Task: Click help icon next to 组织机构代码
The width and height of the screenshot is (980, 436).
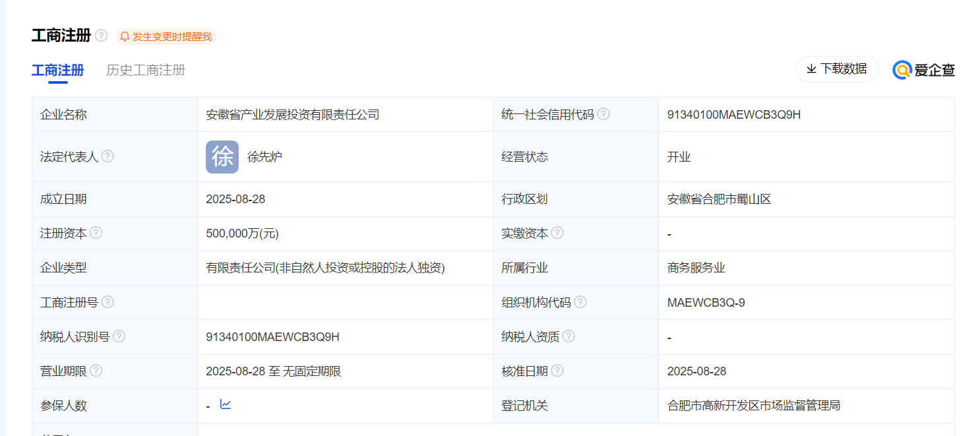Action: tap(580, 302)
